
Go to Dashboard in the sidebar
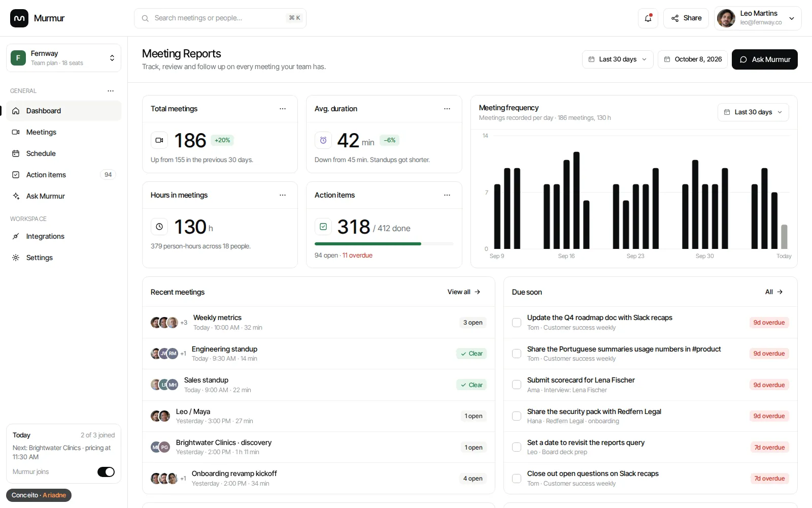coord(63,111)
